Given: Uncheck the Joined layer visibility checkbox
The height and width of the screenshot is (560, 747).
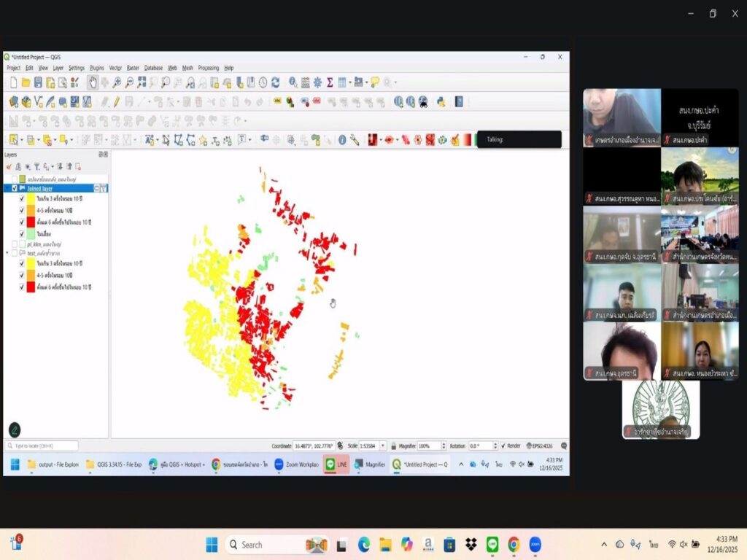Looking at the screenshot, I should 15,188.
